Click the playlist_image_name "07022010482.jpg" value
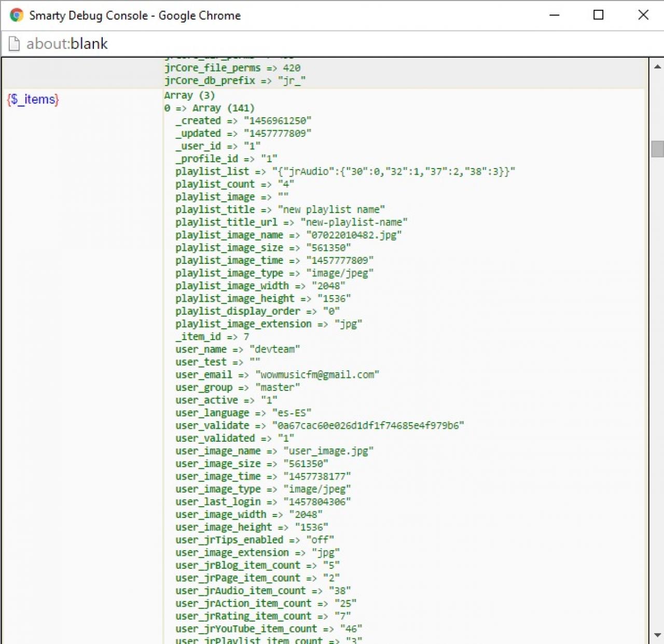This screenshot has width=664, height=644. pos(353,235)
